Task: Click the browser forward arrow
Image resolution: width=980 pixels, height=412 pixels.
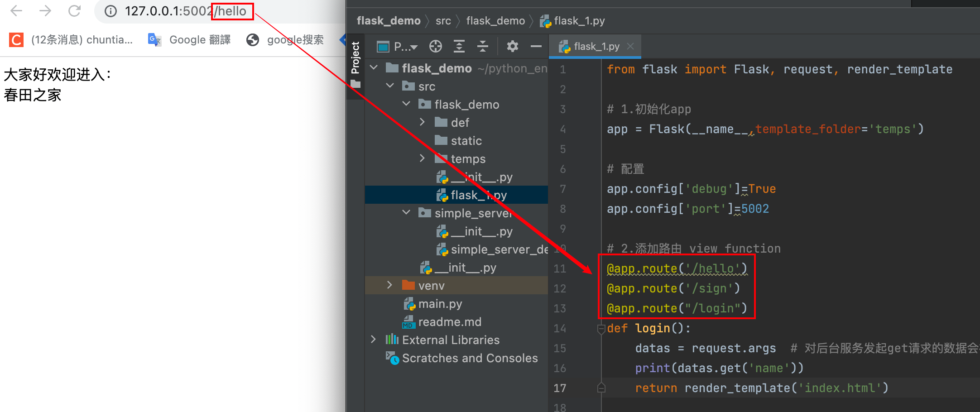Action: click(x=45, y=10)
